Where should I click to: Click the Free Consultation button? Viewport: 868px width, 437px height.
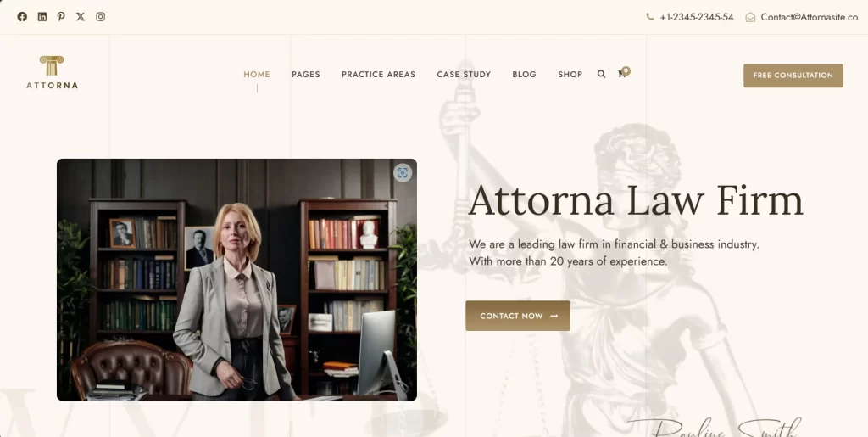(793, 76)
